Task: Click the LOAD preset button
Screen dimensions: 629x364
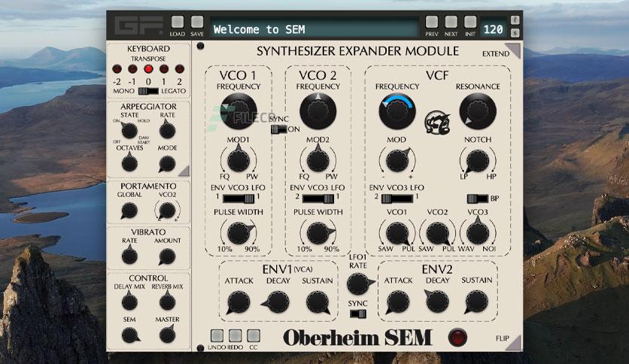Action: pyautogui.click(x=178, y=22)
